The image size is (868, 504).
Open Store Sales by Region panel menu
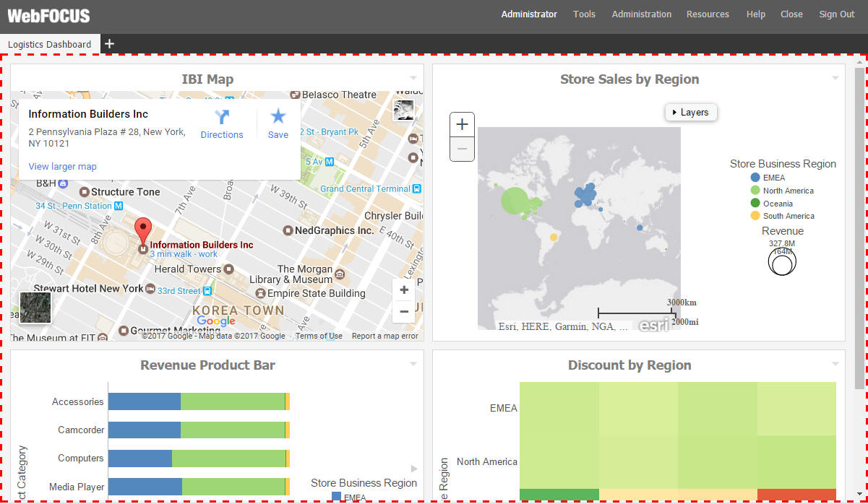(835, 78)
